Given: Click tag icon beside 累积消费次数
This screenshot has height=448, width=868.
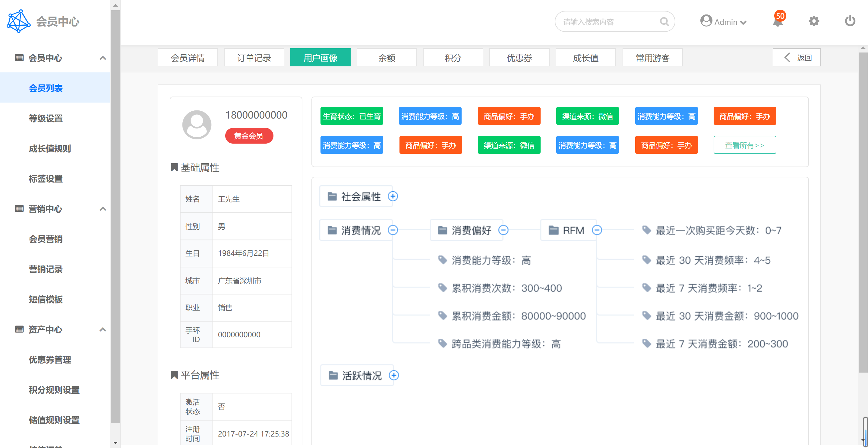Looking at the screenshot, I should click(442, 288).
